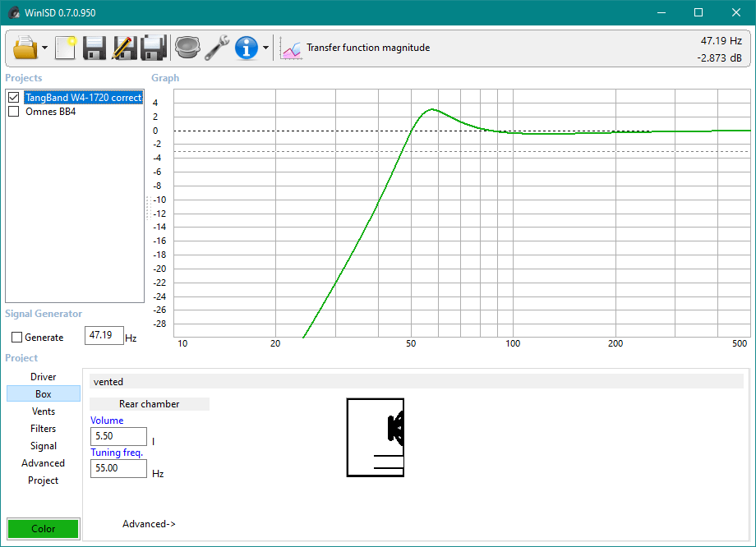Open settings with the wrench icon
The width and height of the screenshot is (756, 547).
click(217, 48)
